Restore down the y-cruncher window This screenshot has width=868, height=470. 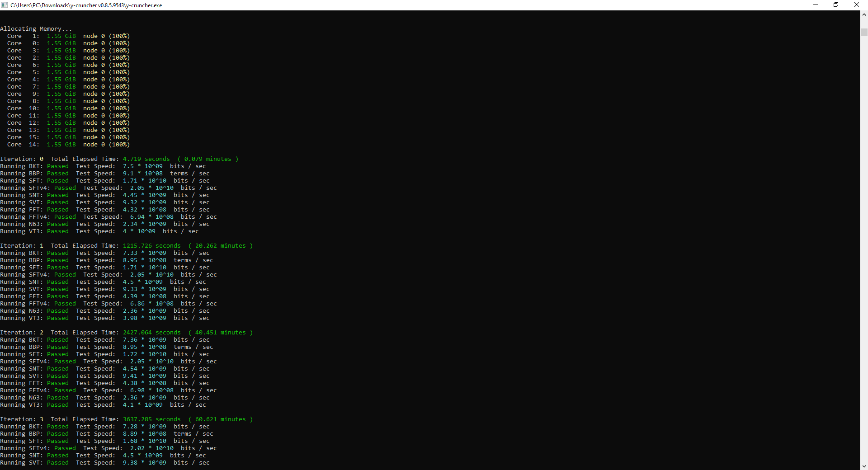pos(836,5)
